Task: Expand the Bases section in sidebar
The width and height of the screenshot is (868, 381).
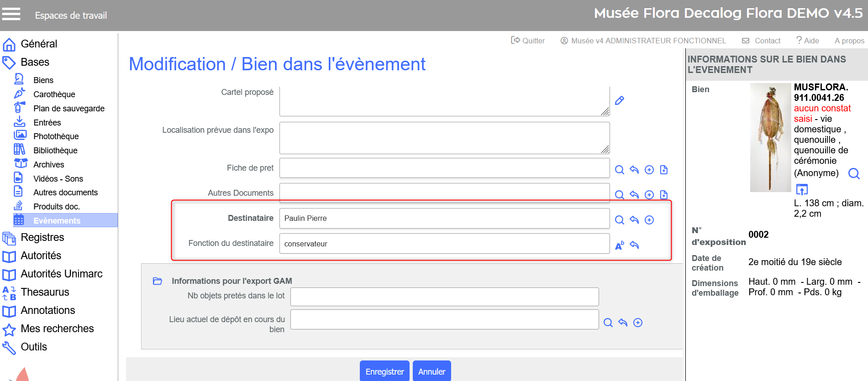Action: pyautogui.click(x=35, y=62)
